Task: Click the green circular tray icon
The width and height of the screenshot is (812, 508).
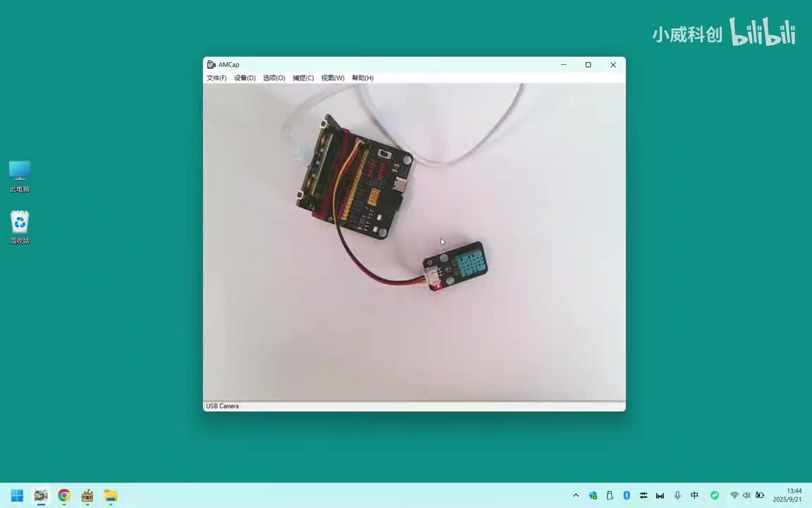Action: [715, 495]
